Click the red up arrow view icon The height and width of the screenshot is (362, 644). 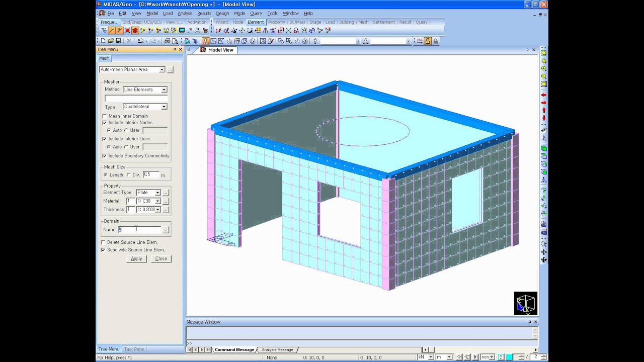tap(544, 110)
